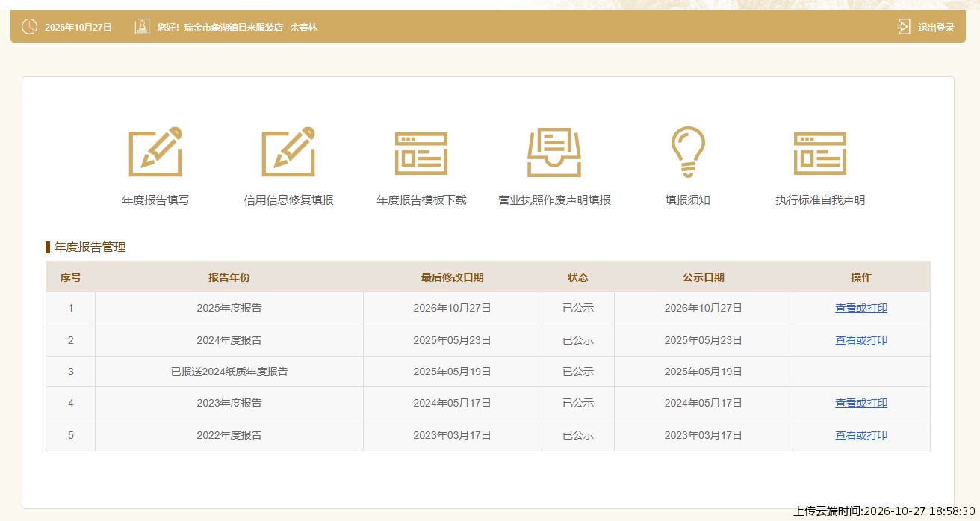Click the 退出登录 logout icon
The width and height of the screenshot is (980, 521).
pyautogui.click(x=904, y=27)
